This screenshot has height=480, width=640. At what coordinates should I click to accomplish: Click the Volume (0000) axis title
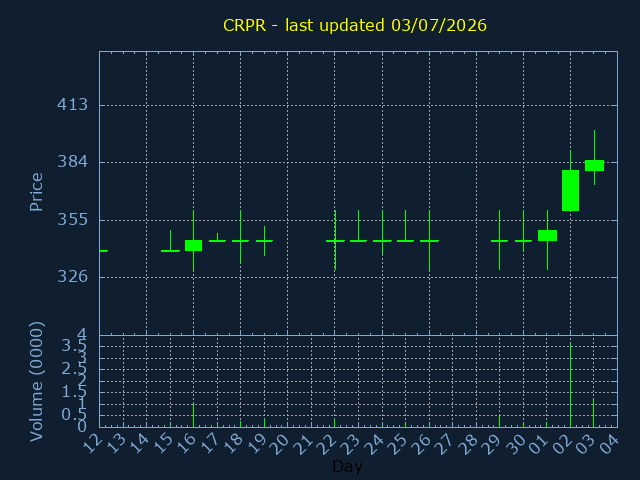tap(36, 382)
